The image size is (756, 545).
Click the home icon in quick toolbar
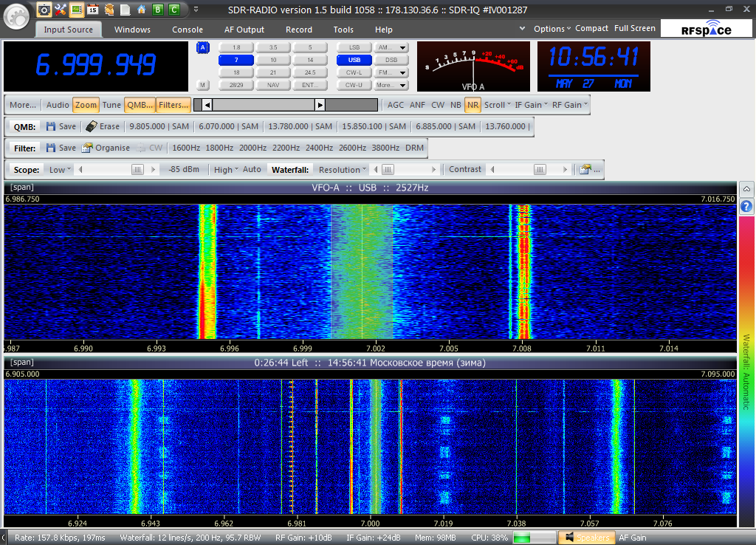tap(141, 10)
